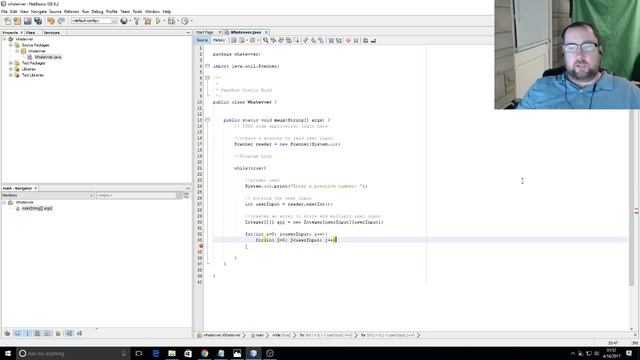Toggle Sort by Source in Navigator
This screenshot has width=640, height=360.
click(x=79, y=333)
